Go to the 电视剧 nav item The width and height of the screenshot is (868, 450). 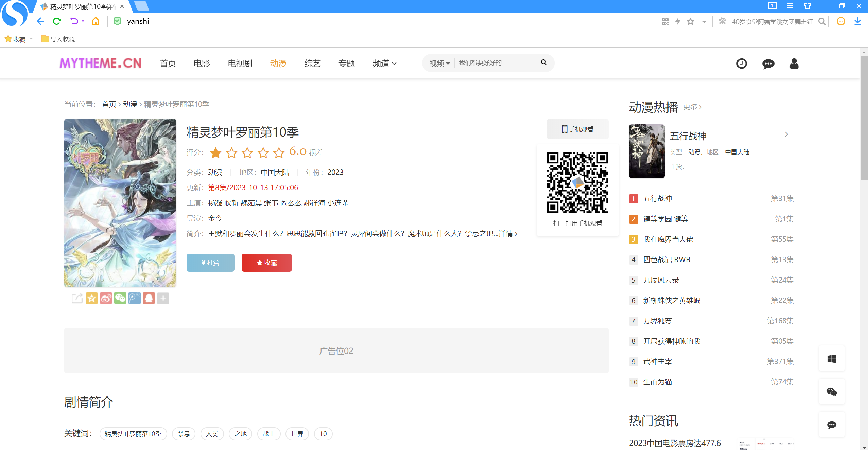tap(240, 64)
